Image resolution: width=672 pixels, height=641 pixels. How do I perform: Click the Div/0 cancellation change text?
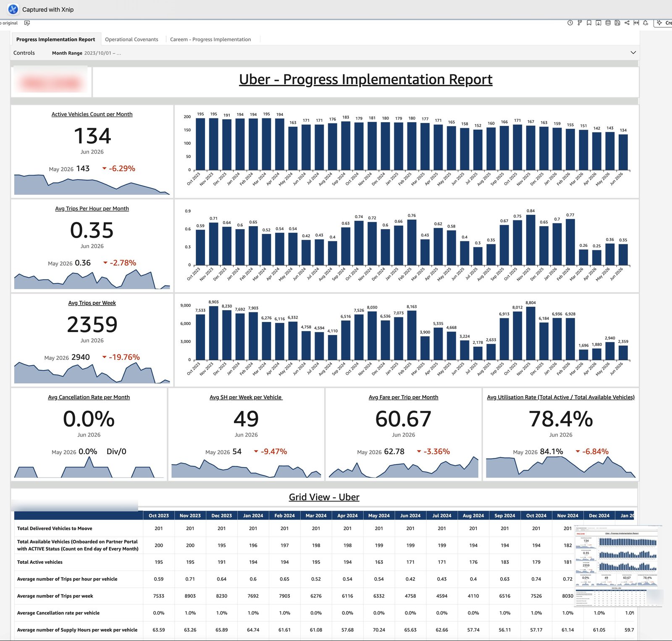click(116, 452)
